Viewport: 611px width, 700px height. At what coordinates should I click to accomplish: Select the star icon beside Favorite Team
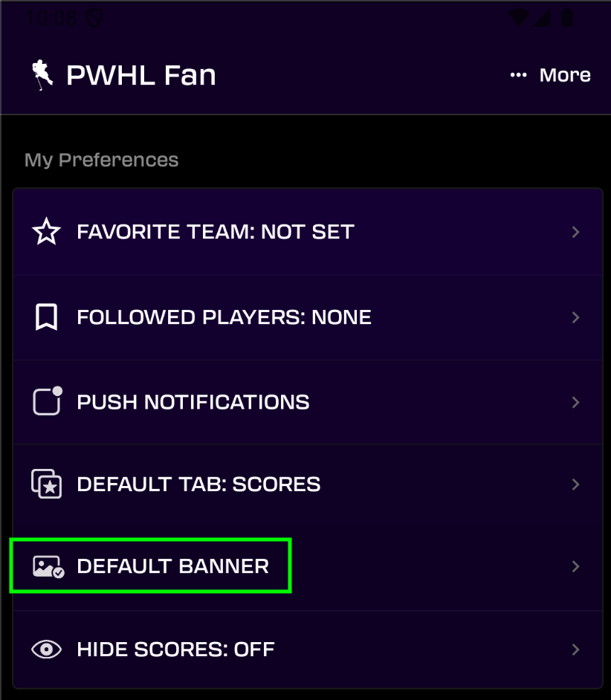(46, 231)
